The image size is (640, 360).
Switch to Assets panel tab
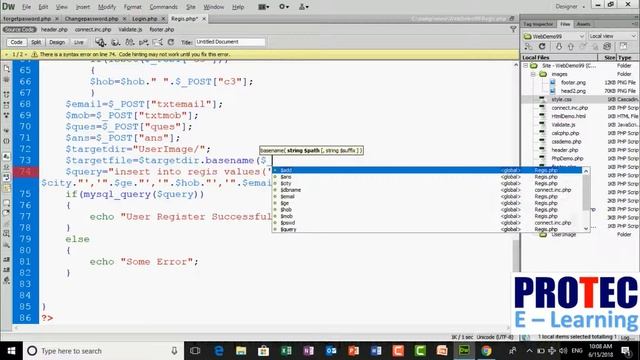pos(583,24)
